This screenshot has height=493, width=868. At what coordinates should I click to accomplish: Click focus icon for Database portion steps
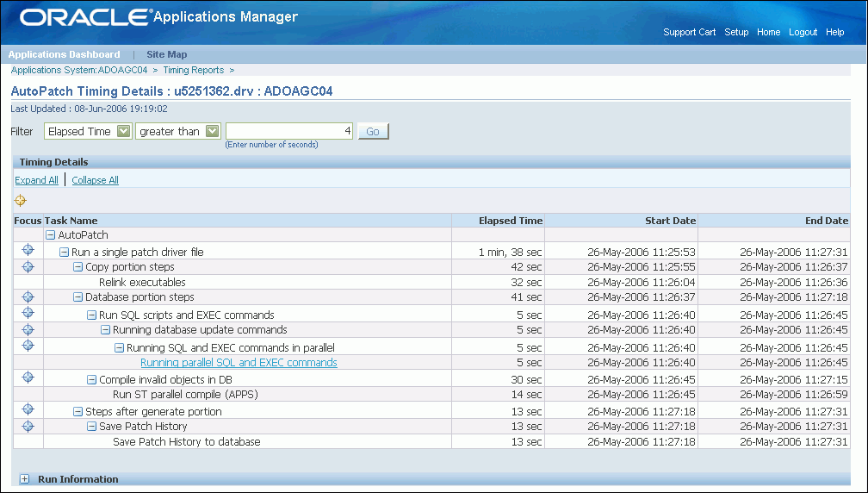pos(28,296)
